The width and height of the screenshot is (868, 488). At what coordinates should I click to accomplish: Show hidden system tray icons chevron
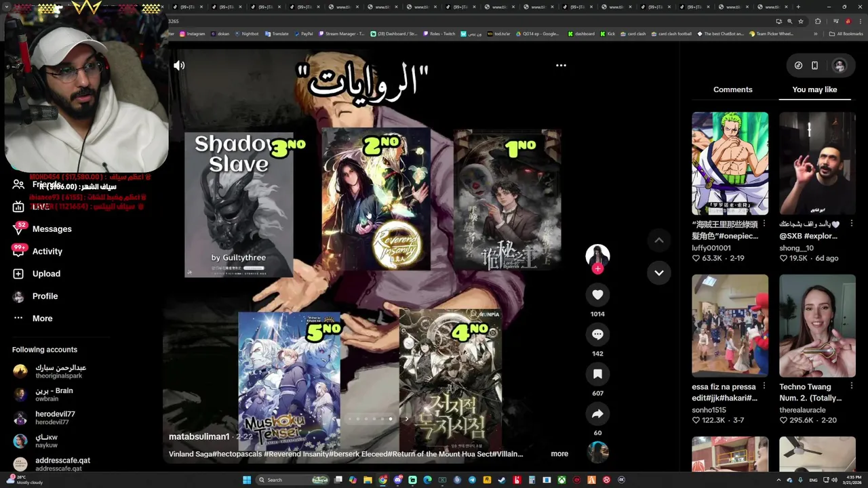778,480
